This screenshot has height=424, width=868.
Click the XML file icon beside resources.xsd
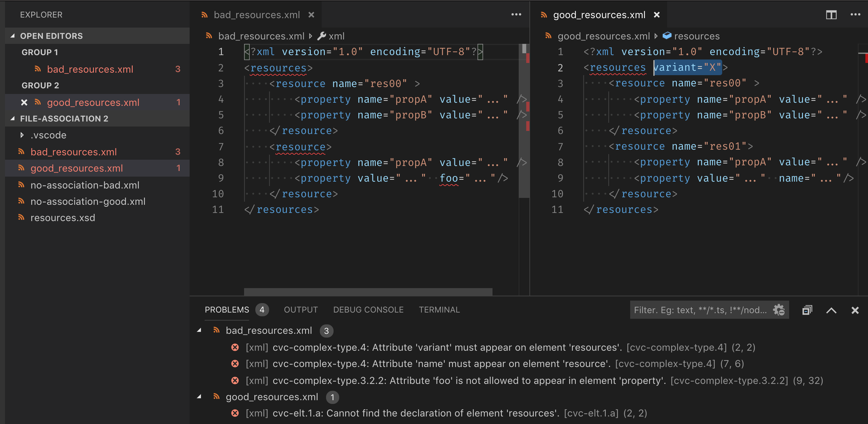(x=21, y=218)
